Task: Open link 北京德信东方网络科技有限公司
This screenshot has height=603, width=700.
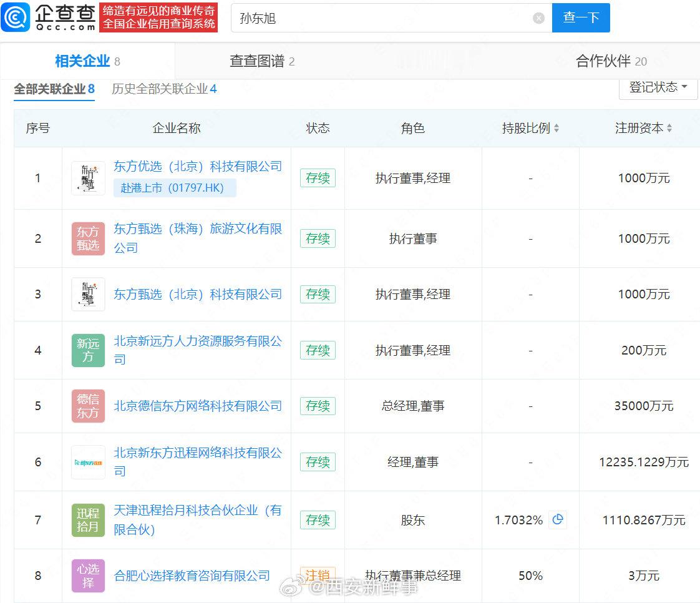Action: [x=198, y=406]
